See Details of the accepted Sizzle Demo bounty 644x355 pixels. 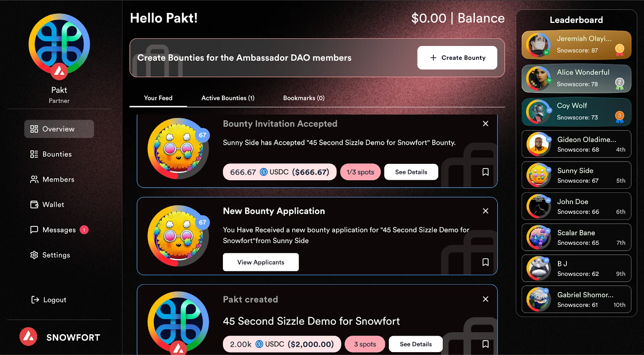(411, 172)
